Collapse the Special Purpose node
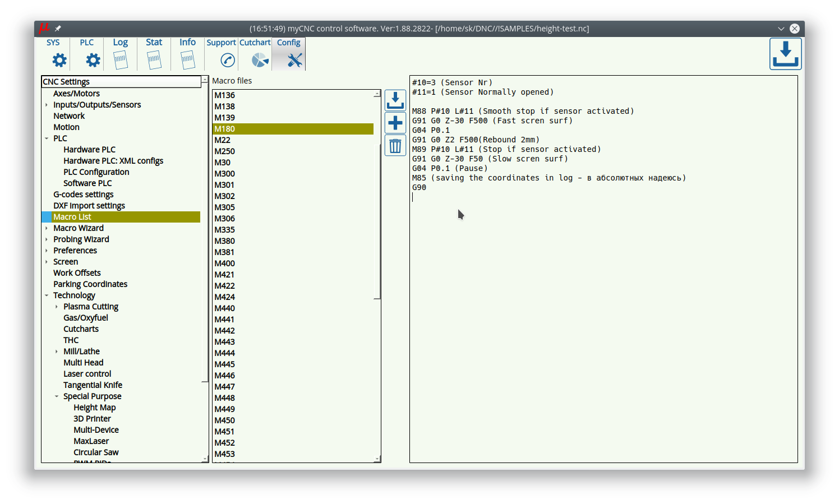 click(57, 396)
